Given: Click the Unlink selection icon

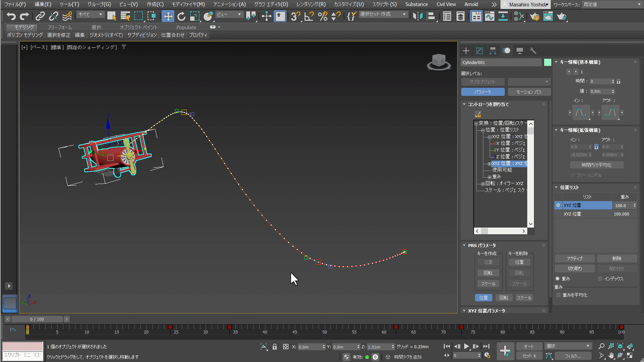Looking at the screenshot, I should (x=54, y=16).
